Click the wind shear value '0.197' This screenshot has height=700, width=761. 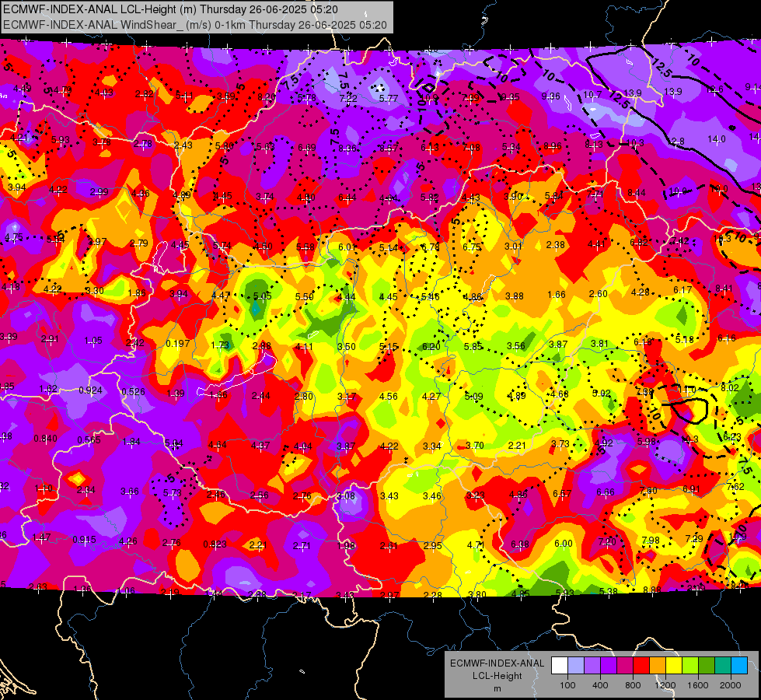[x=178, y=344]
